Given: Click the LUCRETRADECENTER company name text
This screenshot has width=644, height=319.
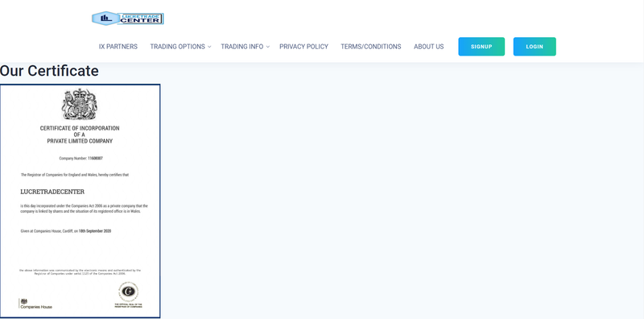Looking at the screenshot, I should (x=52, y=192).
